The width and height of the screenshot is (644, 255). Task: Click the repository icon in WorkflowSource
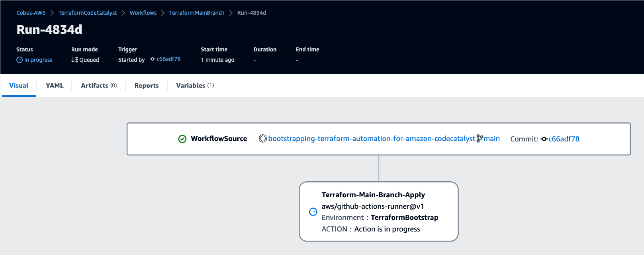coord(263,139)
